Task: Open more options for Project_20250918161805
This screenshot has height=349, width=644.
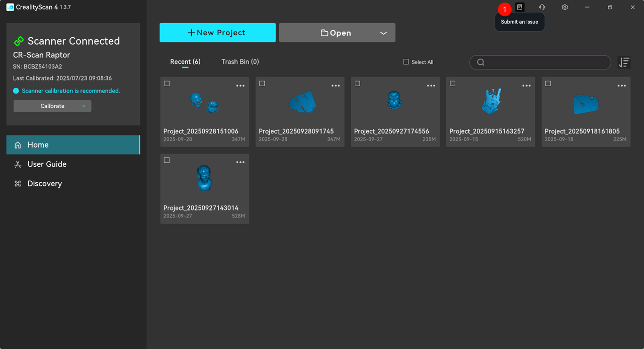Action: tap(621, 86)
